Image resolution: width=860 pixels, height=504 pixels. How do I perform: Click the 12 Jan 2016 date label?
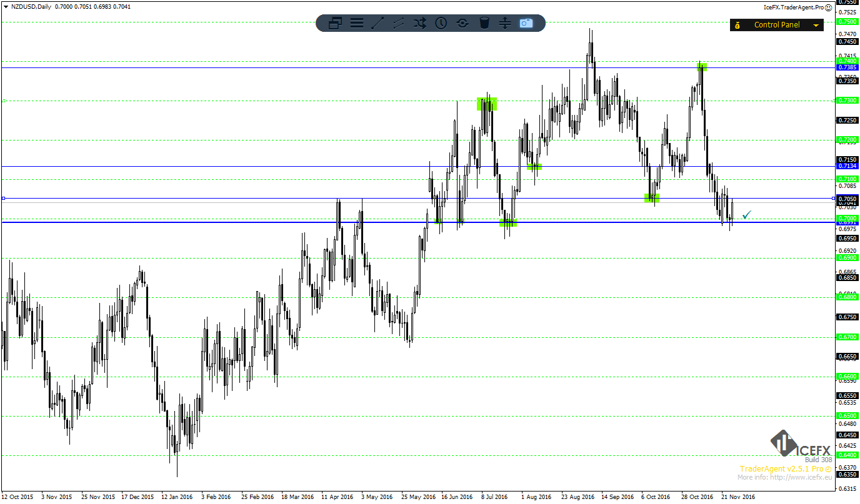pos(177,497)
